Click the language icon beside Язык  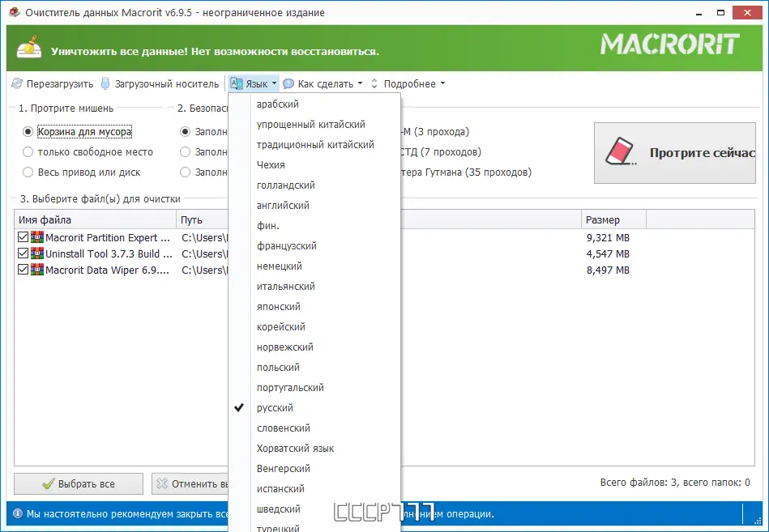(237, 83)
